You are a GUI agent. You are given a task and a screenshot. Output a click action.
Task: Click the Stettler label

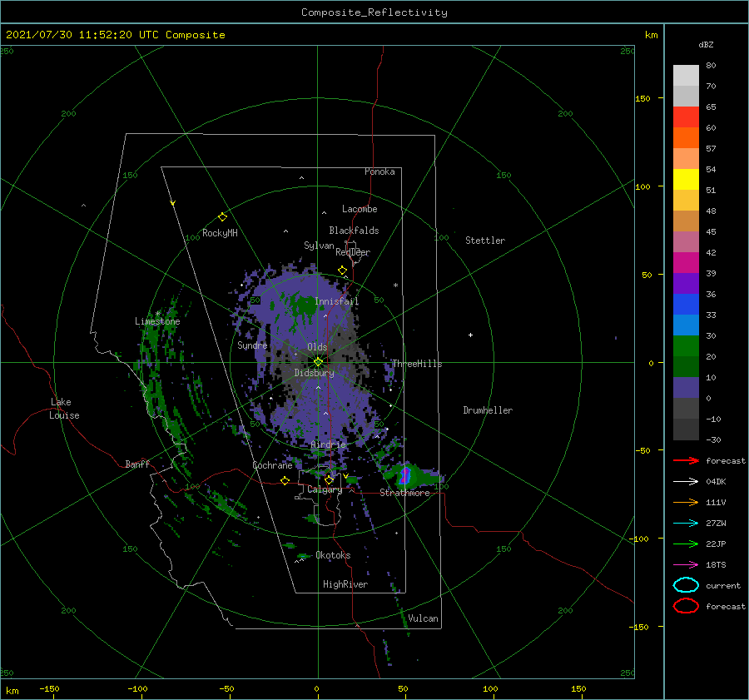pos(485,241)
